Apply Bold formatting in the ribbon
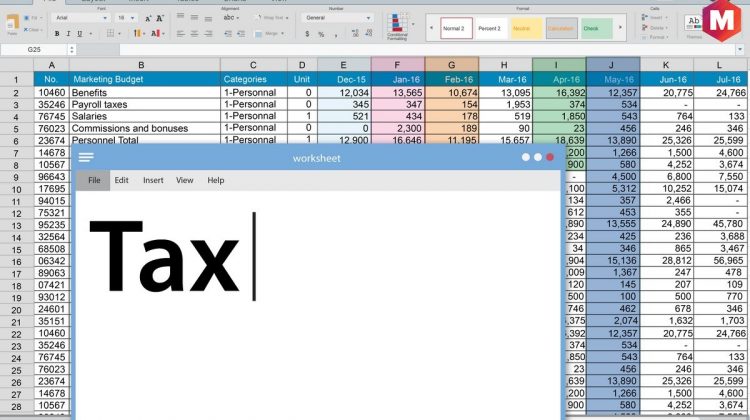 [x=56, y=33]
